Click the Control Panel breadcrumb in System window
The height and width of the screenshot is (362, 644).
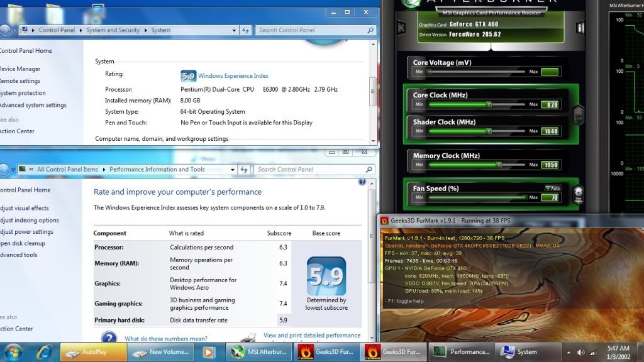pos(57,30)
